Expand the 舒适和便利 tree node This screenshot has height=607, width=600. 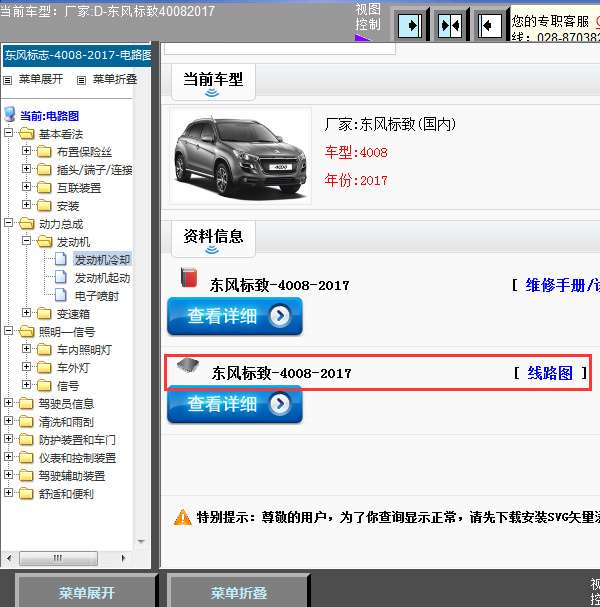[8, 492]
